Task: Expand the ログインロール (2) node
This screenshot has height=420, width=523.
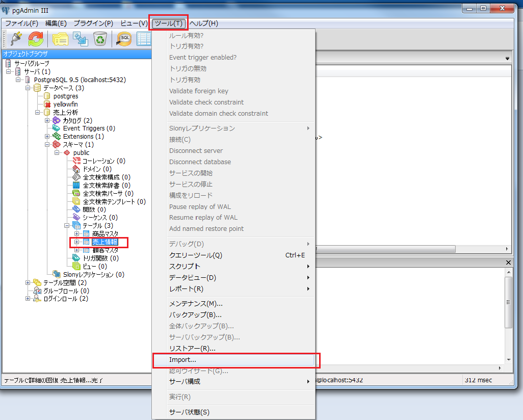Action: click(28, 299)
